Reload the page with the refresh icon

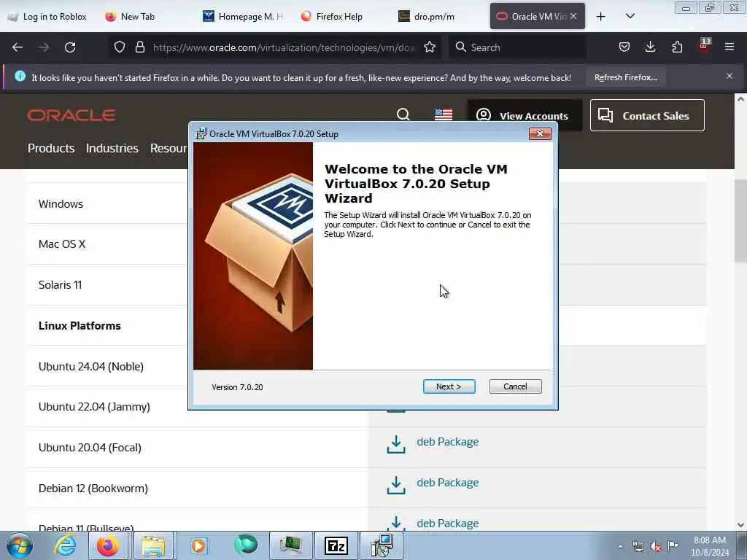pos(70,47)
